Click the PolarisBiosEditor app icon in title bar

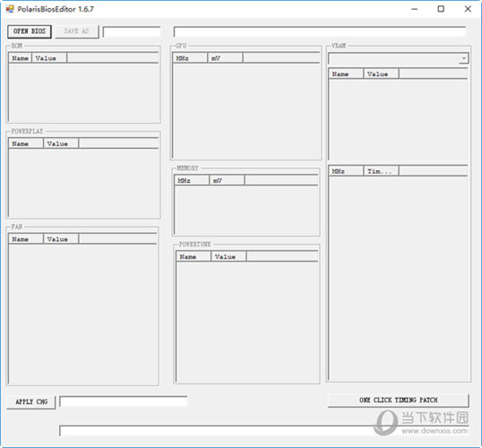[10, 9]
